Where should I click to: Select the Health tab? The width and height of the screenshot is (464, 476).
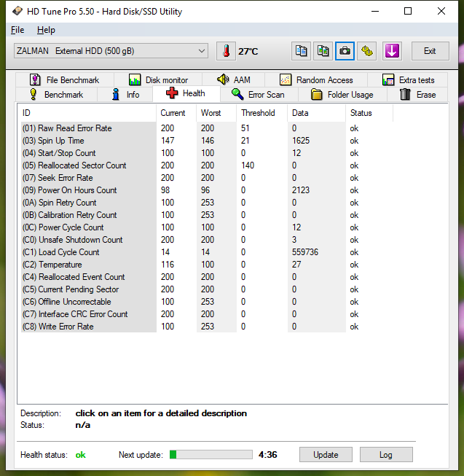click(186, 93)
